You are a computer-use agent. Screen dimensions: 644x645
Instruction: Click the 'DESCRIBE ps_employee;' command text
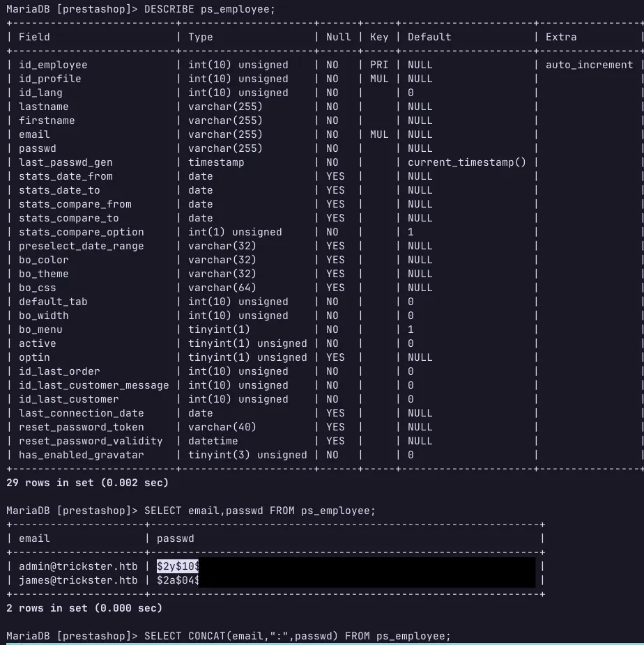(210, 9)
